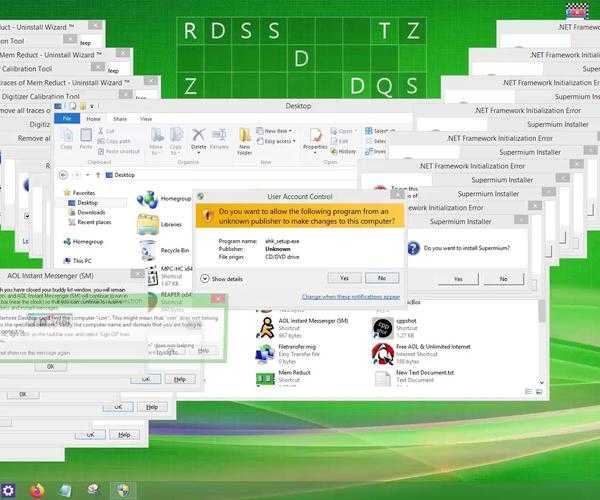Screen dimensions: 600x500
Task: Open Downloads in the navigation pane
Action: (87, 212)
